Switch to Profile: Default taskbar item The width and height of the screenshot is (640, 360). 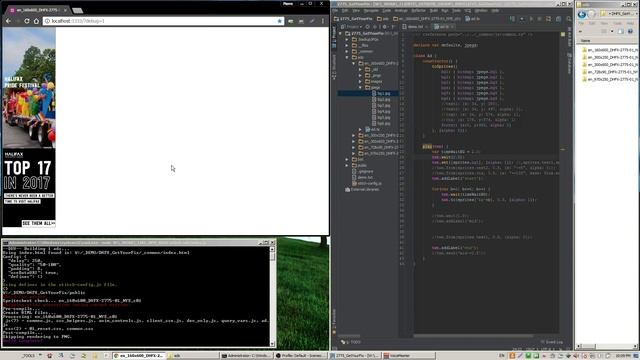(x=300, y=356)
